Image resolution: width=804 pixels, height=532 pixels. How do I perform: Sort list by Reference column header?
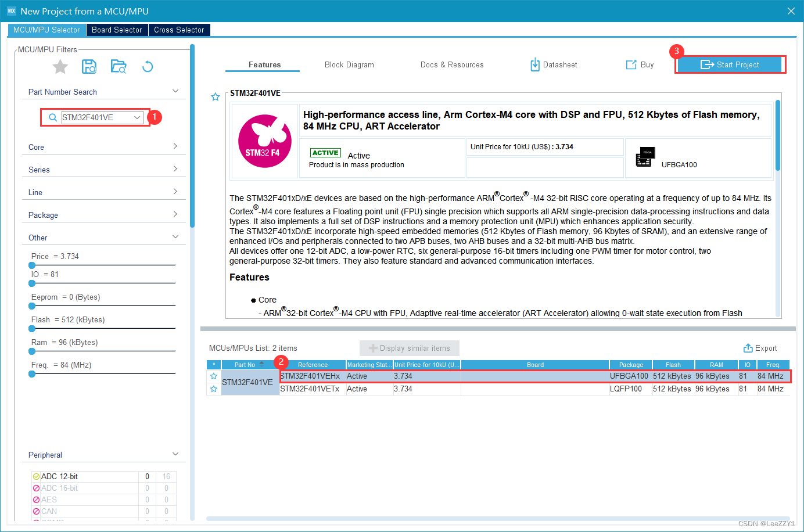click(313, 365)
